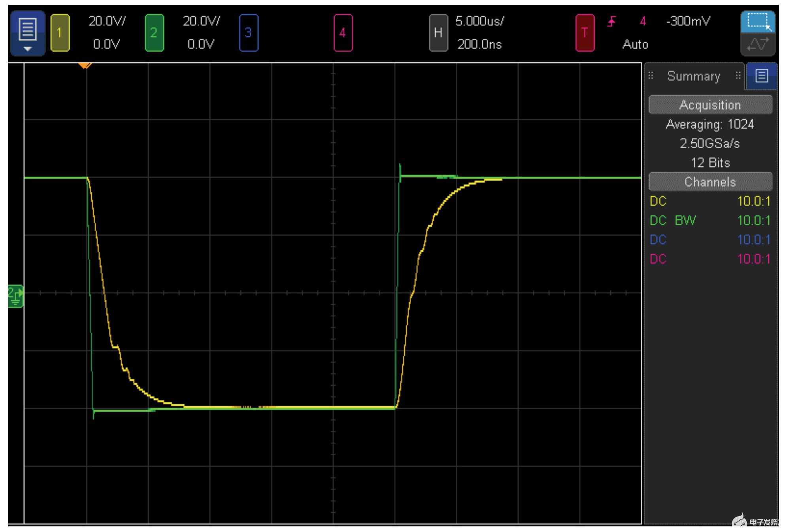Click channel 1 20.0V/ scale value
Viewport: 787px width, 532px height.
107,21
